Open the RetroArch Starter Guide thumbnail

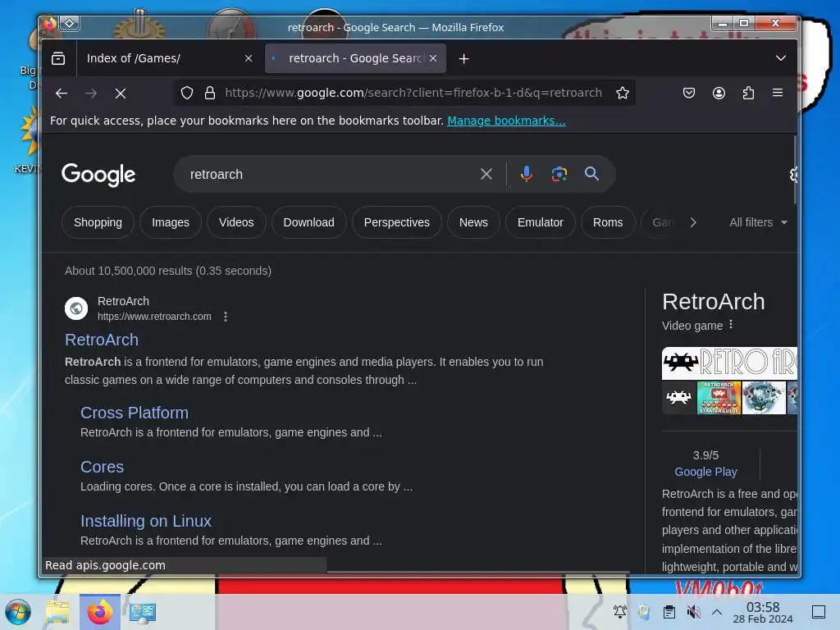click(719, 398)
